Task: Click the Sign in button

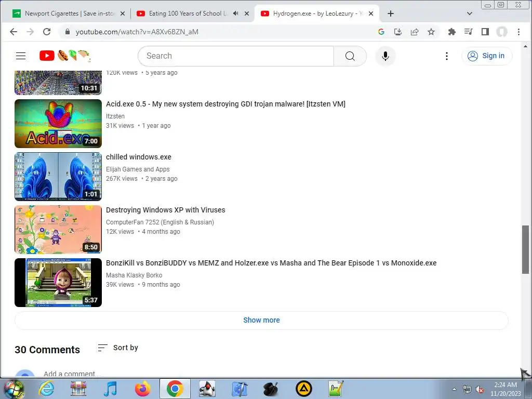Action: [x=486, y=56]
